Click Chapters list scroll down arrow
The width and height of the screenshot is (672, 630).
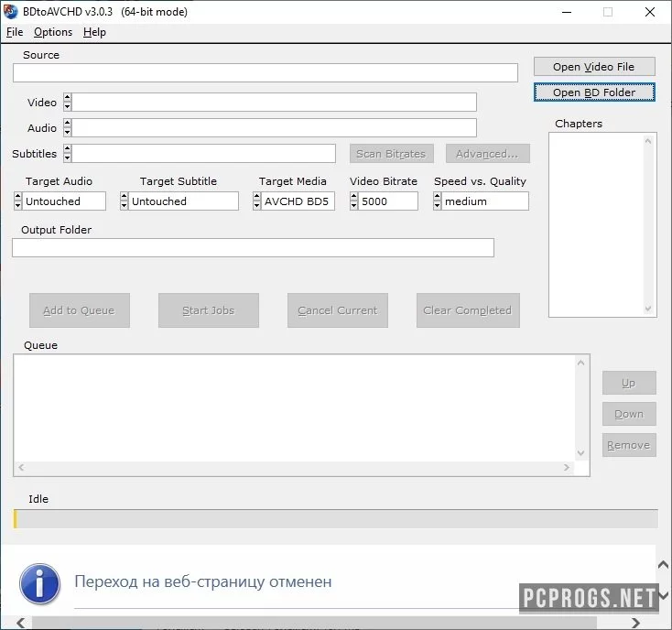point(648,309)
